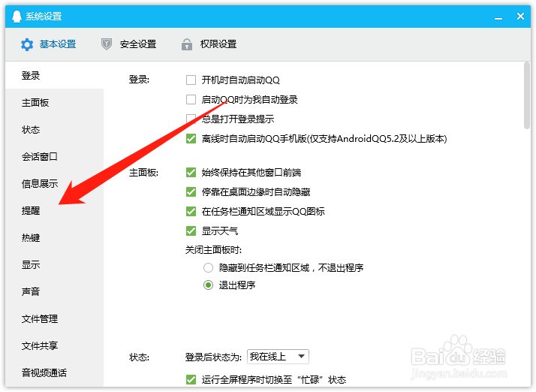Open 信息展示 settings in the sidebar
The image size is (536, 392).
pos(54,183)
